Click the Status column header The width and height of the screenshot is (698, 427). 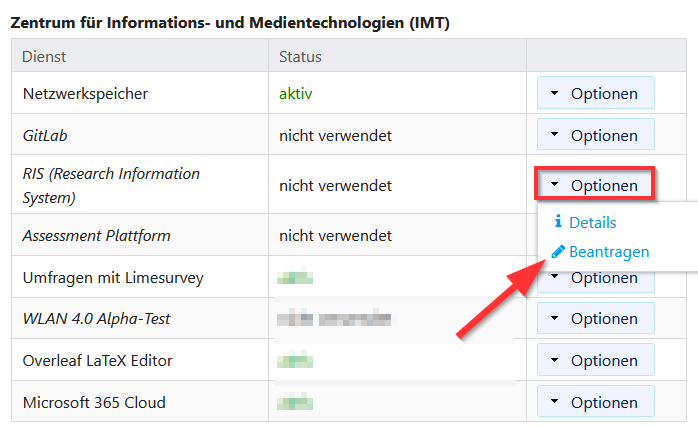tap(300, 56)
